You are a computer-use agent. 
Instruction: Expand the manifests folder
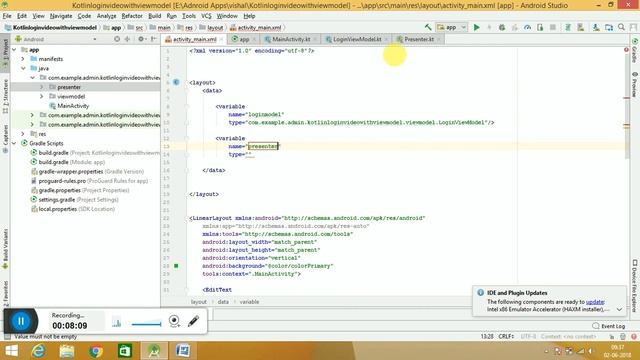coord(23,59)
